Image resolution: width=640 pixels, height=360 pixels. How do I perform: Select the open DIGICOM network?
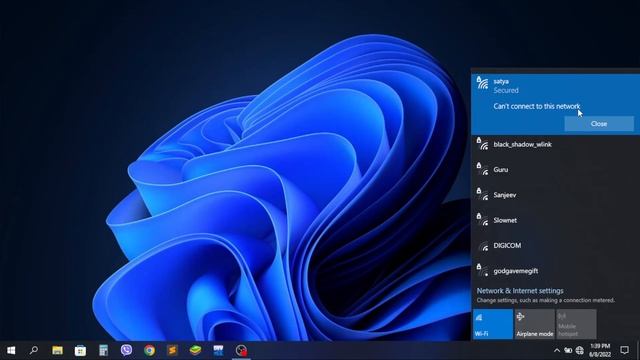[x=556, y=245]
